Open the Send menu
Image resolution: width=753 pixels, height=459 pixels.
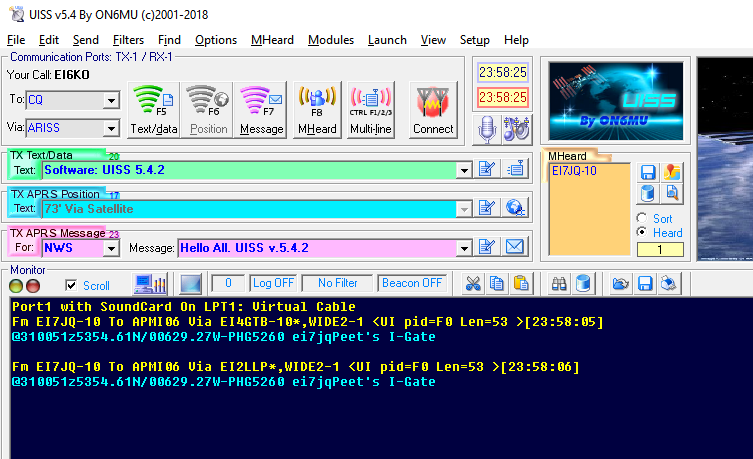click(85, 40)
